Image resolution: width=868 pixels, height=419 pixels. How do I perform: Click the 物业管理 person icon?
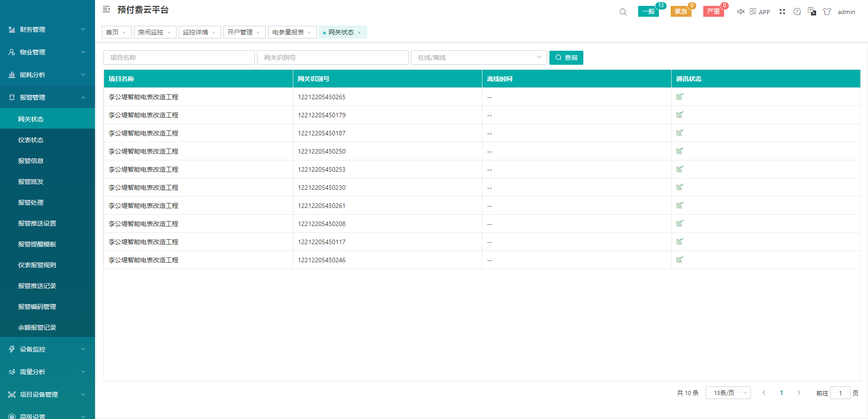12,52
